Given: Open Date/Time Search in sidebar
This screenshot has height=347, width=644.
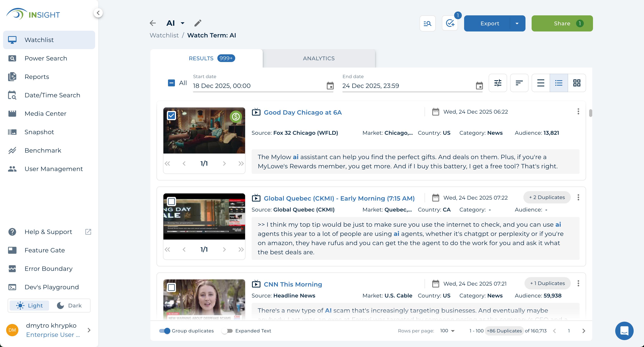Looking at the screenshot, I should (x=49, y=95).
